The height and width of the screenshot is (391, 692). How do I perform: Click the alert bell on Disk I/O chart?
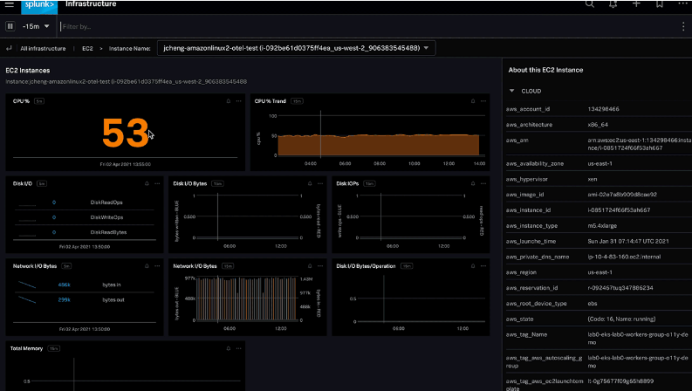pyautogui.click(x=147, y=184)
